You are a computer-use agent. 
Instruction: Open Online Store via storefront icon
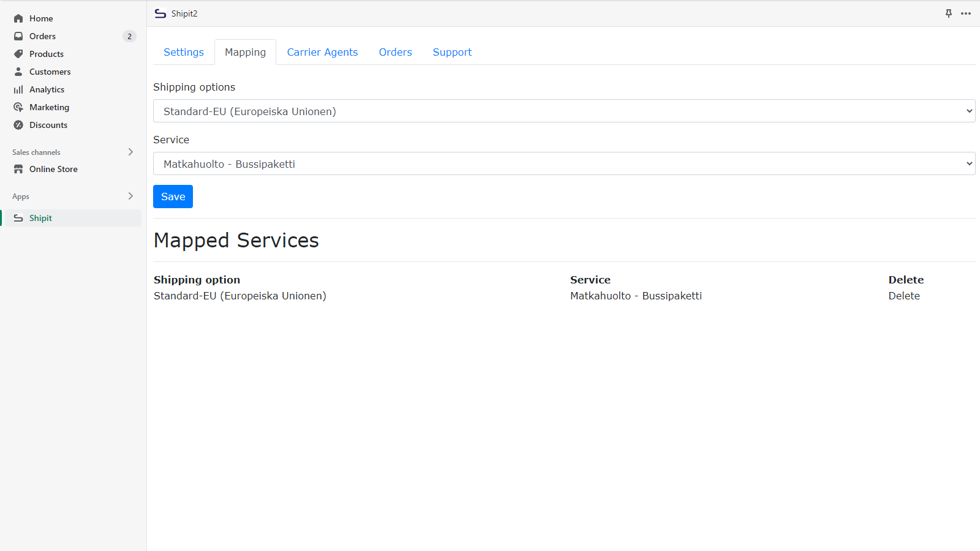pos(18,169)
